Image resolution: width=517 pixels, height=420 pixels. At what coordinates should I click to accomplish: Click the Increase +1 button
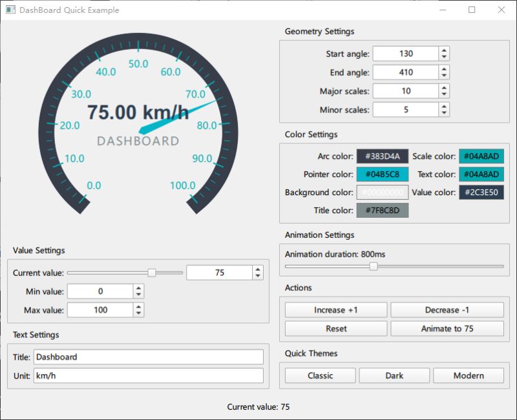336,310
